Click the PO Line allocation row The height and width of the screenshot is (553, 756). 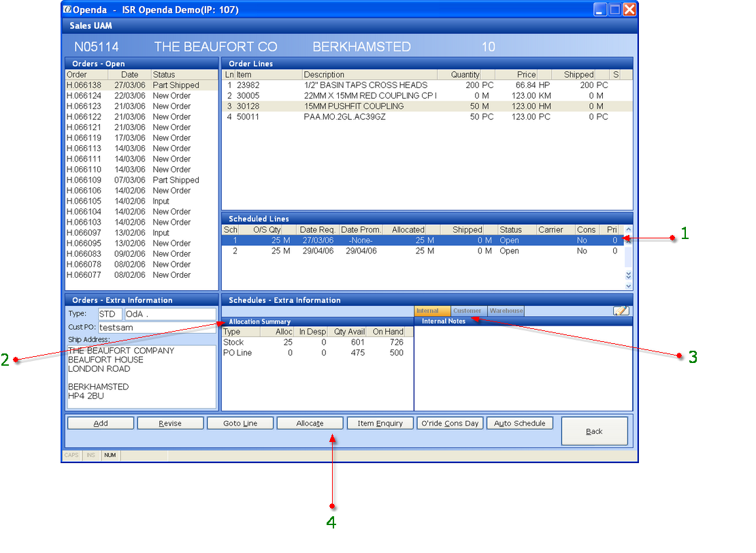click(x=317, y=353)
